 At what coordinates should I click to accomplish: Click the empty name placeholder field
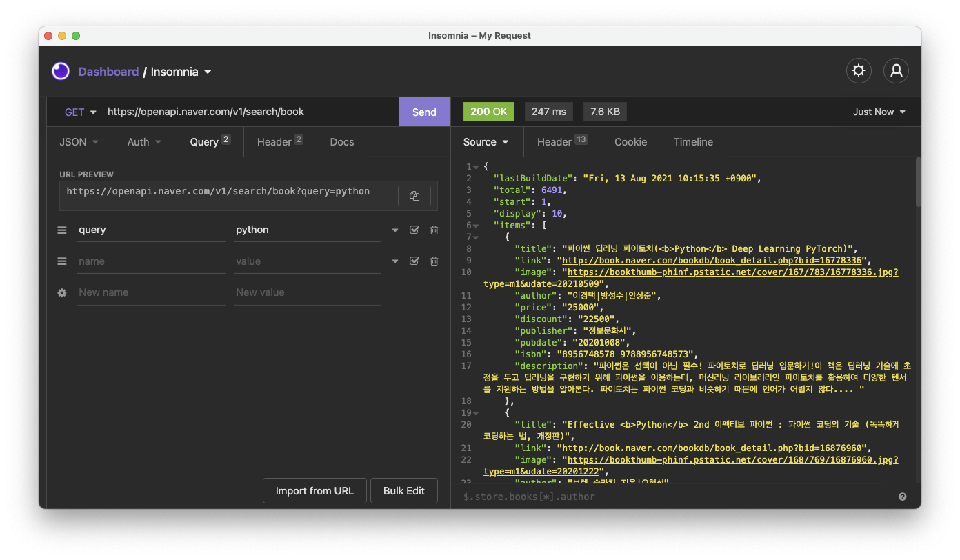(x=151, y=261)
